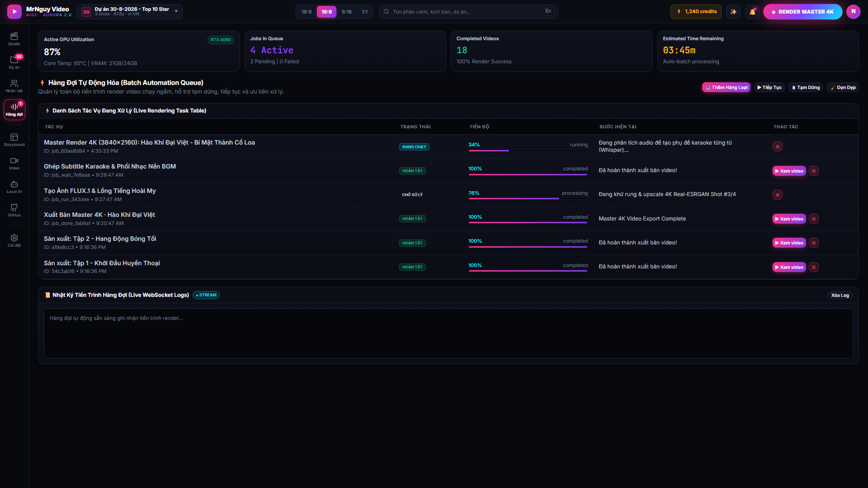Image resolution: width=868 pixels, height=488 pixels.
Task: Click Render Master 4K button
Action: click(x=802, y=12)
